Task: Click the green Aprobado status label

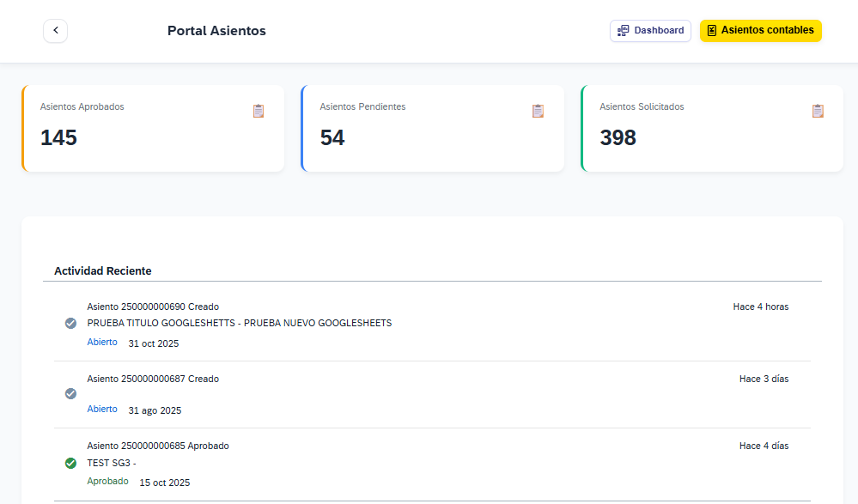Action: (x=107, y=482)
